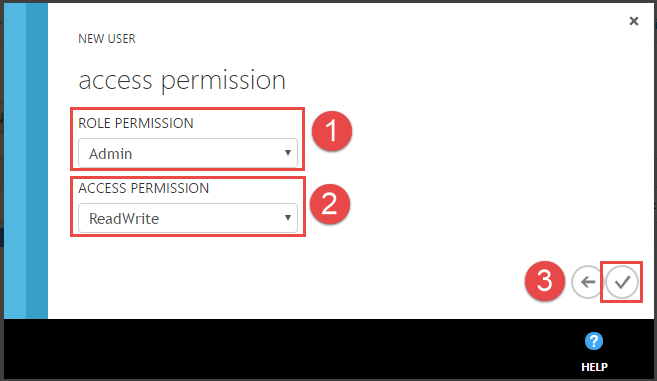Expand the arrow on the ReadWrite combo box
Image resolution: width=657 pixels, height=381 pixels.
[287, 218]
